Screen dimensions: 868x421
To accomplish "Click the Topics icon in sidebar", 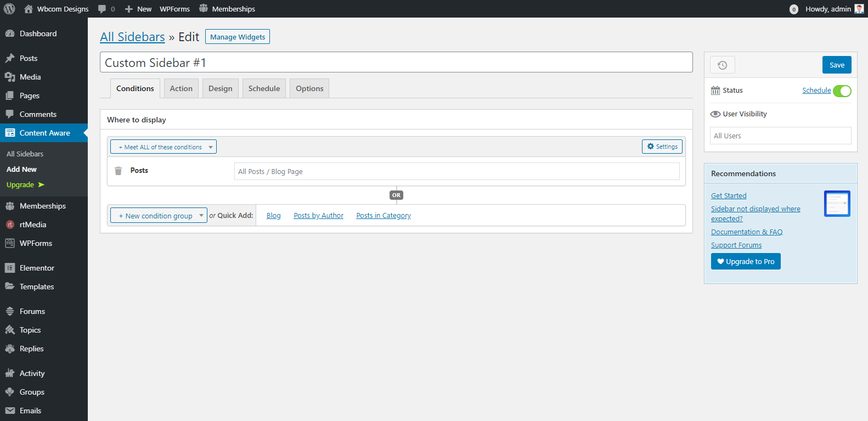I will click(10, 330).
